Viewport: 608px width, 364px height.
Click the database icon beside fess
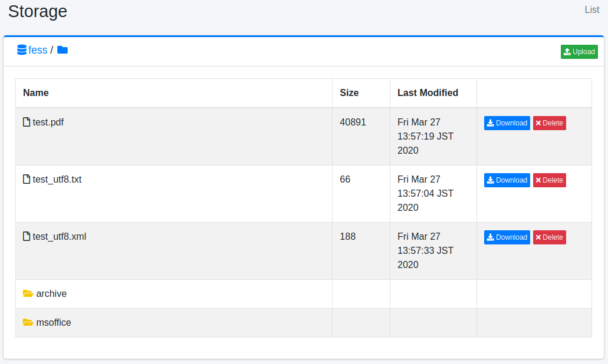(22, 50)
